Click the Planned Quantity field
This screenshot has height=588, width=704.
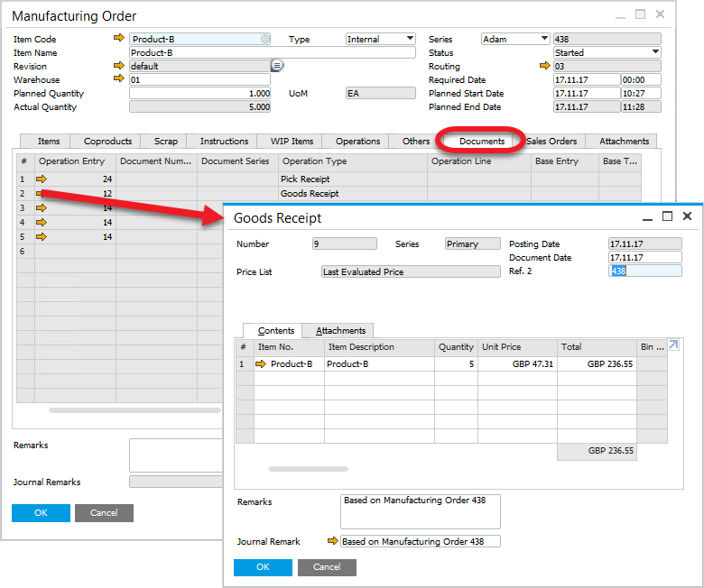tap(199, 93)
